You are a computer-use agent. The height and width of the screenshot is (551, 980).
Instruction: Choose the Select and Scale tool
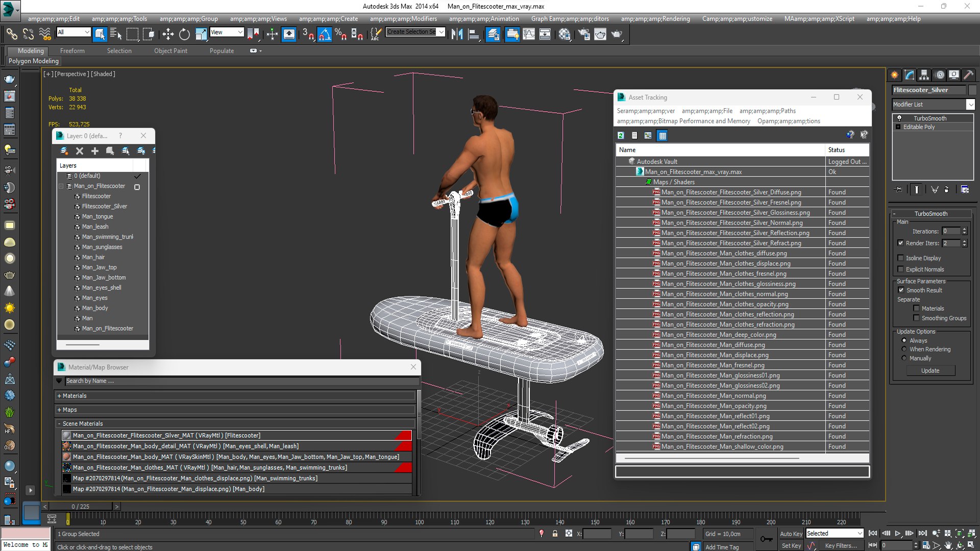coord(201,34)
